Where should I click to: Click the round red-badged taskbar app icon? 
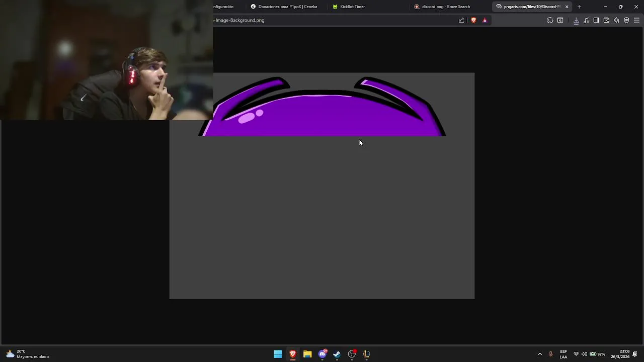352,354
